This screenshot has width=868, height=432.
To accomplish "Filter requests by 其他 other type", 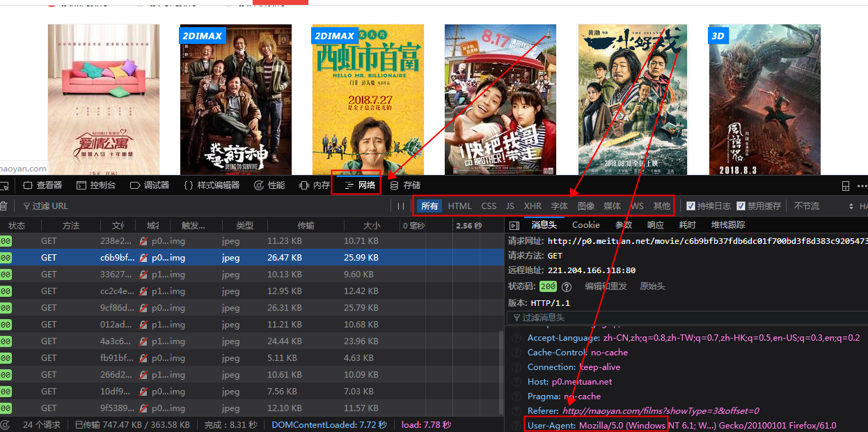I will click(x=661, y=206).
